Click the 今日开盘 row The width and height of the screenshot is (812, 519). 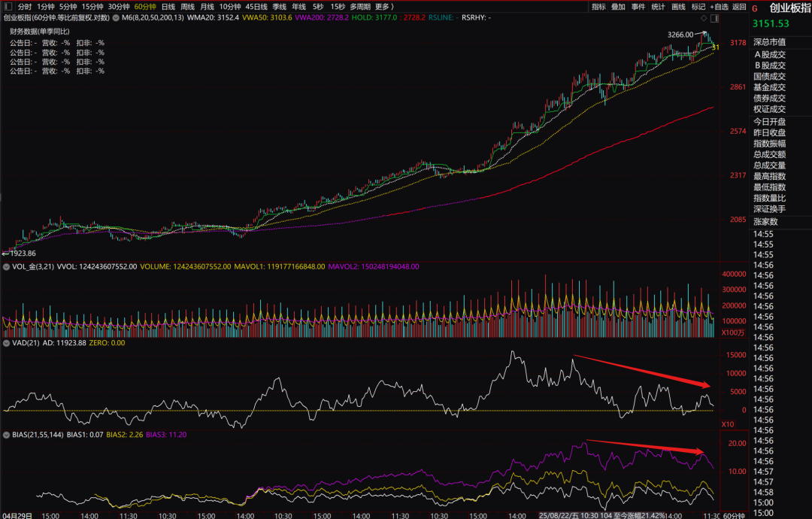(x=769, y=122)
